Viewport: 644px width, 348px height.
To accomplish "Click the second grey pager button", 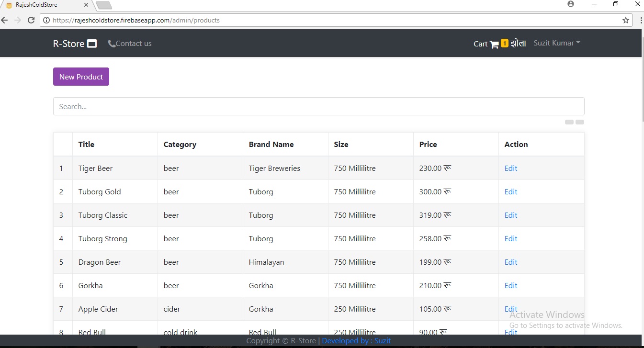I will click(580, 122).
